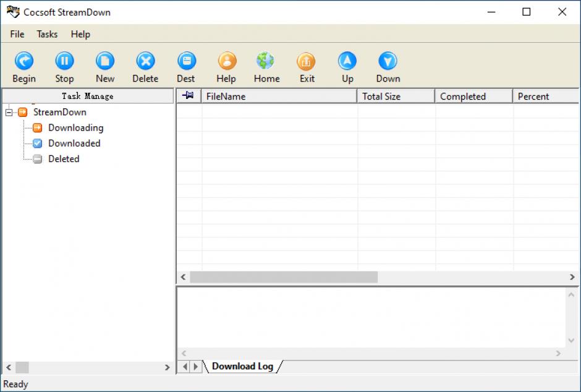Screen dimensions: 581x392
Task: Click the Ready status bar text
Action: click(x=15, y=384)
